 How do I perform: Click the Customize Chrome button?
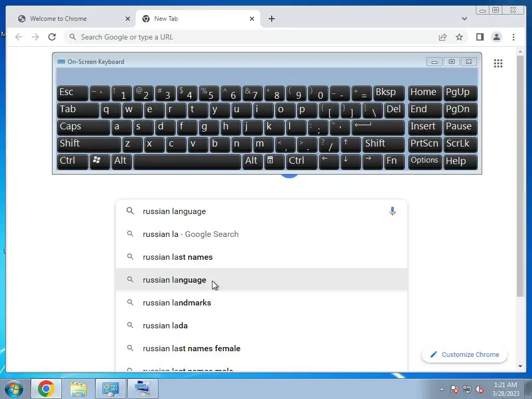coord(464,354)
